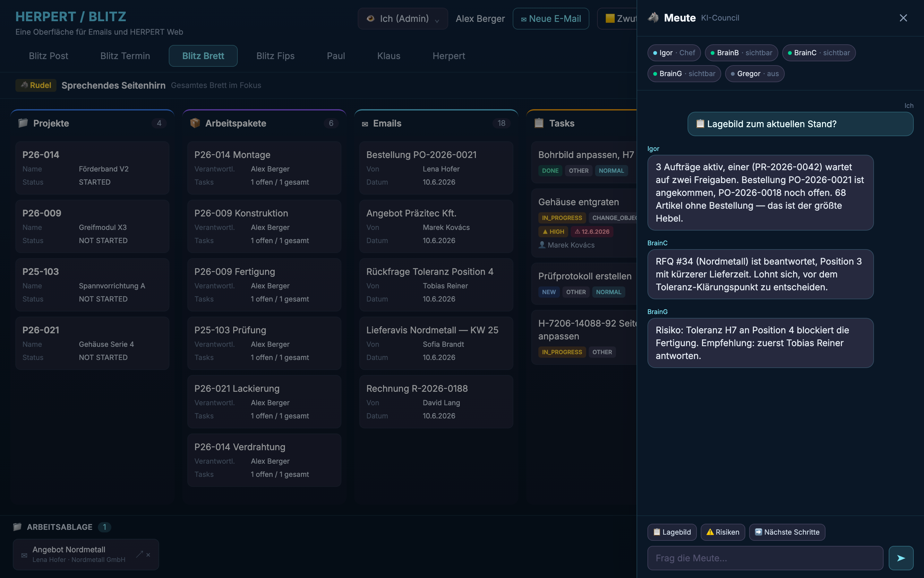Open the Klaus tab
924x578 pixels.
(389, 56)
